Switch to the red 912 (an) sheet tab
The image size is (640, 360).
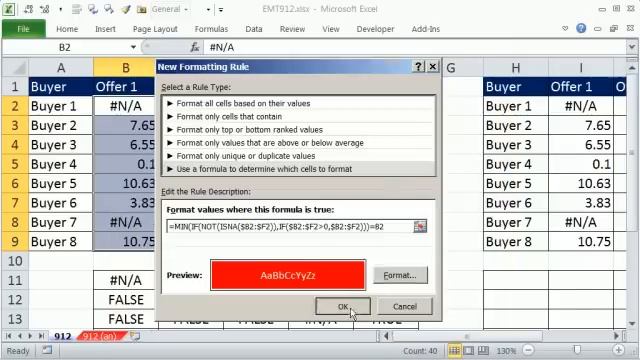100,336
